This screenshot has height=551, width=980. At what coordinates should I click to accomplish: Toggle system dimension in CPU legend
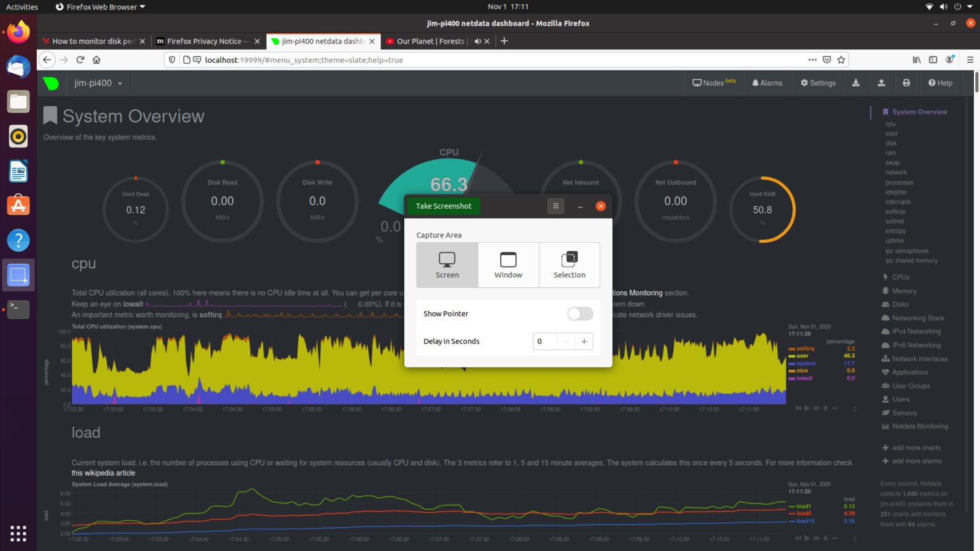[x=806, y=363]
